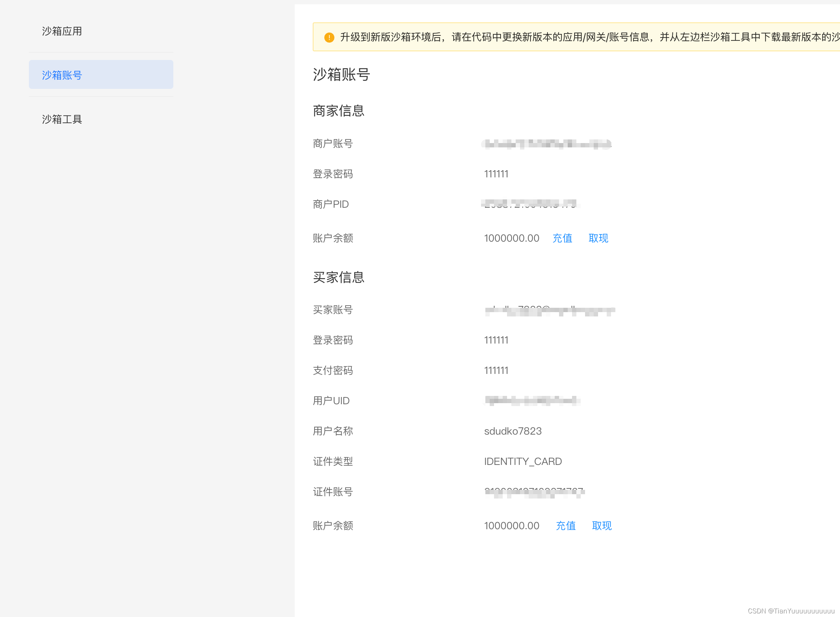This screenshot has height=617, width=840.
Task: Click 充值 link for buyer balance
Action: [x=565, y=526]
